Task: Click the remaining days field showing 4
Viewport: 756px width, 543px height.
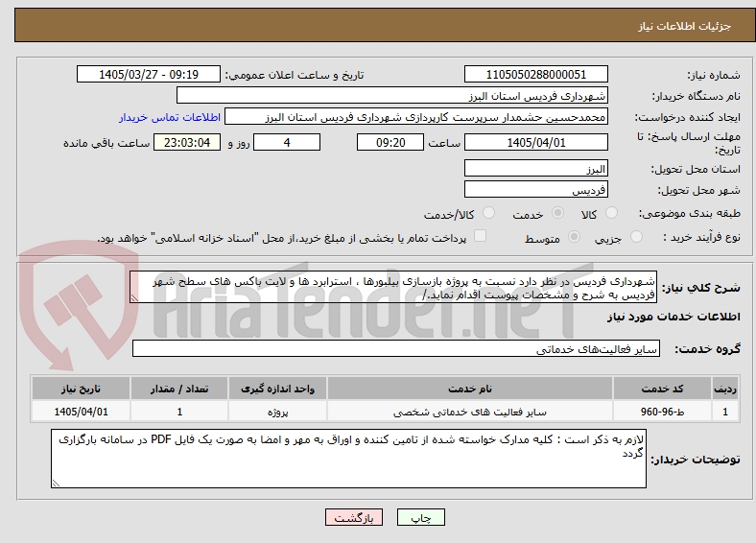Action: pos(287,142)
